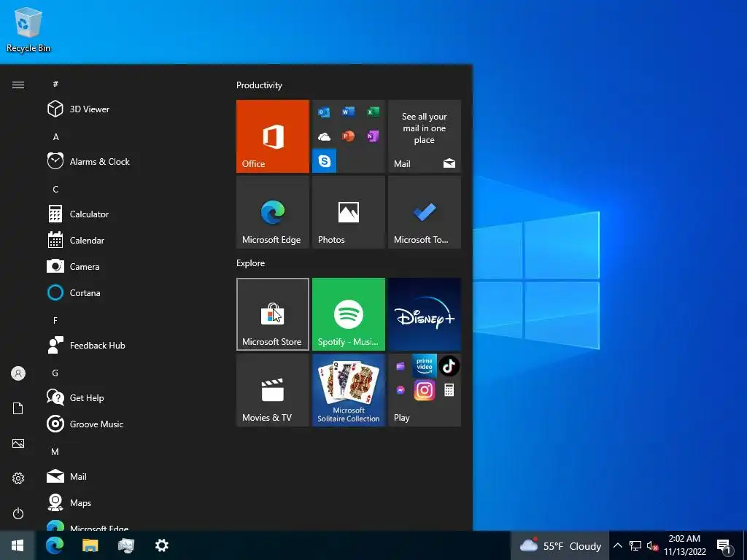Screen dimensions: 747x560
Task: Click the Office tile
Action: pyautogui.click(x=273, y=136)
